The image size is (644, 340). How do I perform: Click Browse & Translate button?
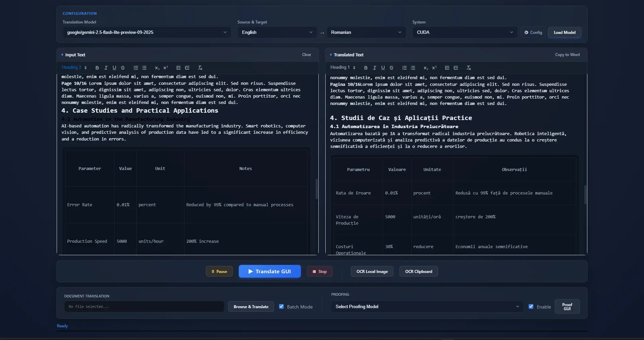point(251,306)
